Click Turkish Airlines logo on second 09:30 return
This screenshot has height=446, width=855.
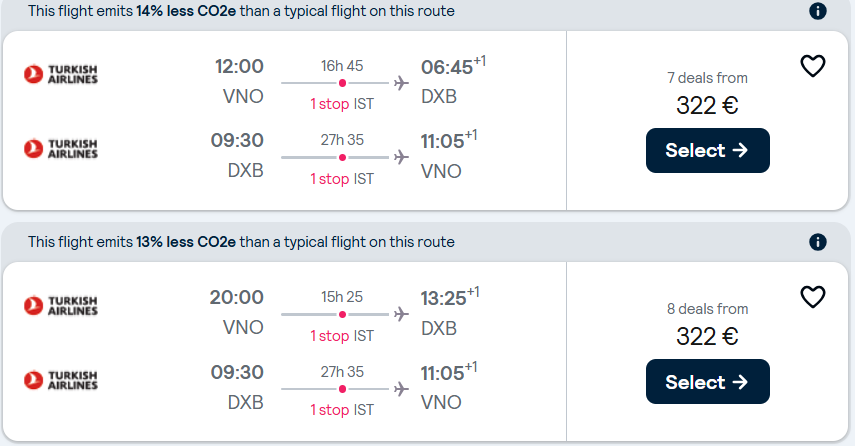pos(61,379)
